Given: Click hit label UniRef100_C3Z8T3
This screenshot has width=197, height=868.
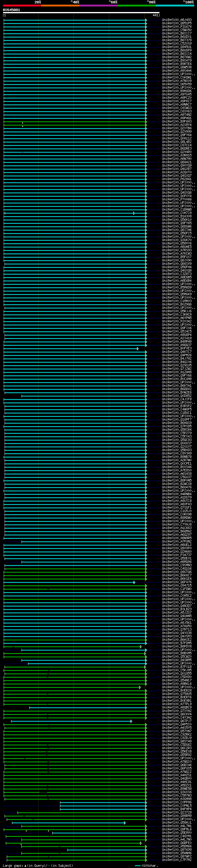Looking at the screenshot, I should point(177,274).
